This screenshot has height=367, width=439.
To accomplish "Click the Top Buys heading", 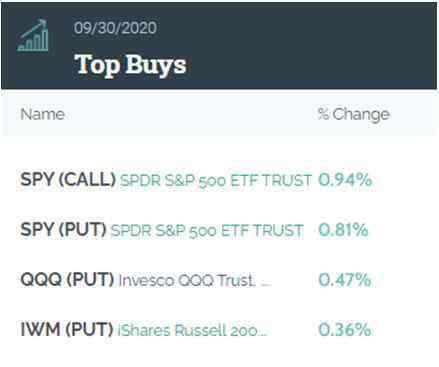I will 130,65.
